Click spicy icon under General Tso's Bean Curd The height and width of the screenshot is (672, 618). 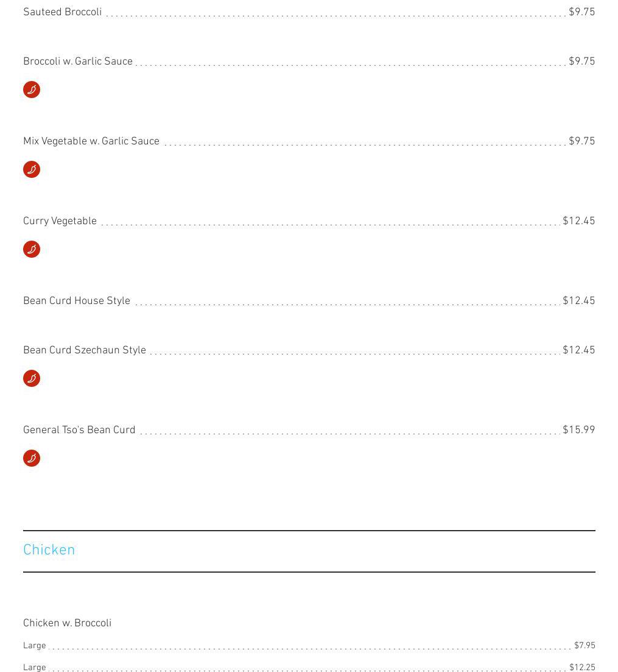(x=32, y=458)
